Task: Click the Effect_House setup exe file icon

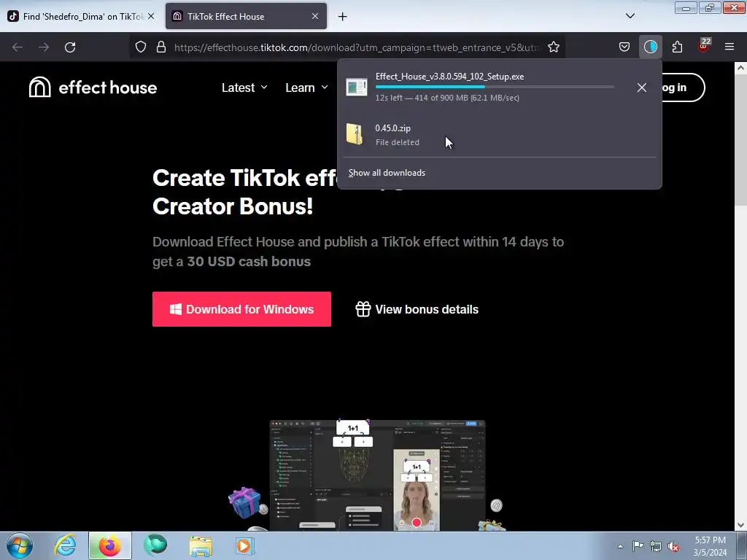Action: point(356,87)
